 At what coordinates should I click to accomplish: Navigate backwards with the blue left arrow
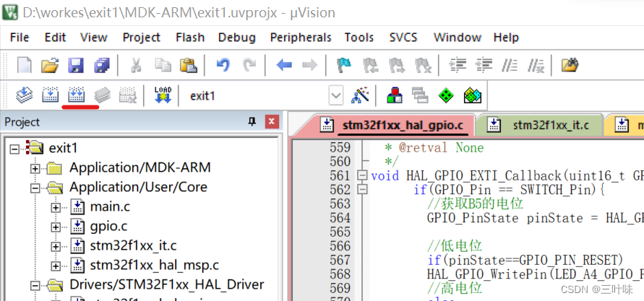click(284, 65)
